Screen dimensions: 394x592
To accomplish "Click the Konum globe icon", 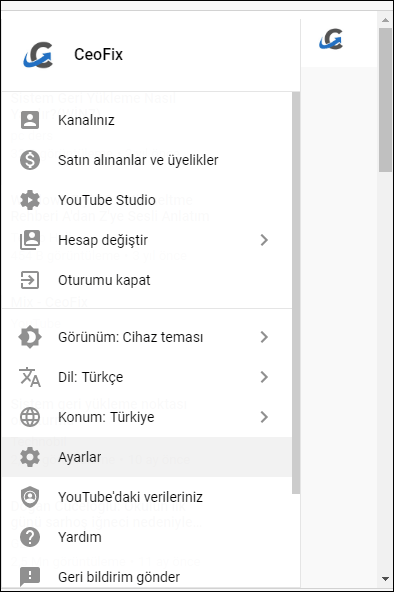I will [30, 417].
